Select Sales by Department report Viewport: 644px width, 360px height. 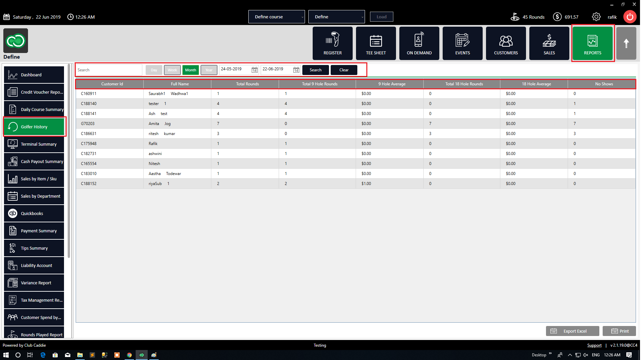pyautogui.click(x=34, y=196)
